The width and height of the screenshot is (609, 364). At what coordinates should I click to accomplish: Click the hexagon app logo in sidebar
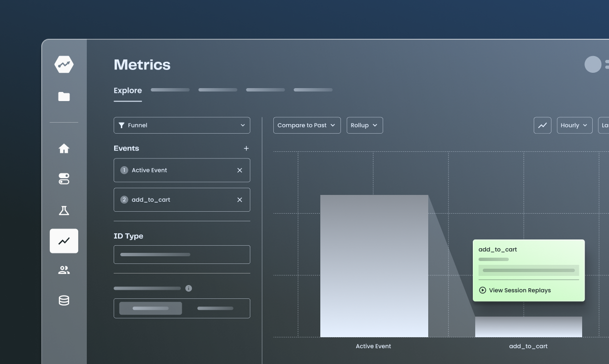(64, 64)
